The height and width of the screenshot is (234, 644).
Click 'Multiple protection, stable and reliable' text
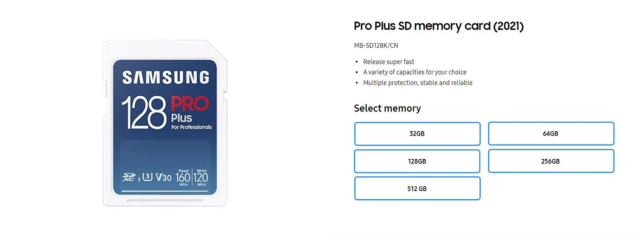pyautogui.click(x=418, y=83)
